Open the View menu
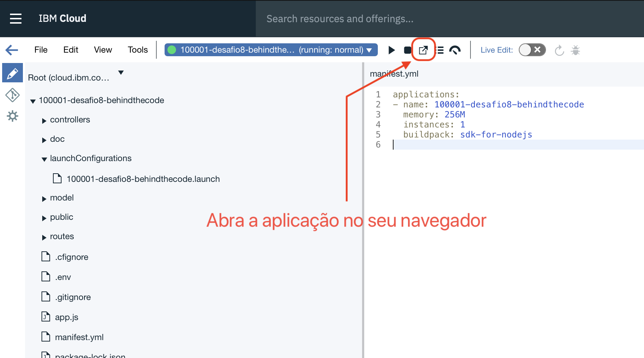This screenshot has height=358, width=644. [103, 50]
